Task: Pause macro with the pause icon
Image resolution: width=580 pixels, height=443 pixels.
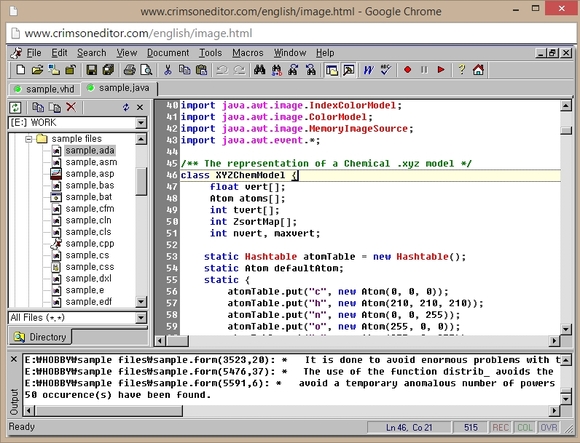Action: click(x=424, y=70)
